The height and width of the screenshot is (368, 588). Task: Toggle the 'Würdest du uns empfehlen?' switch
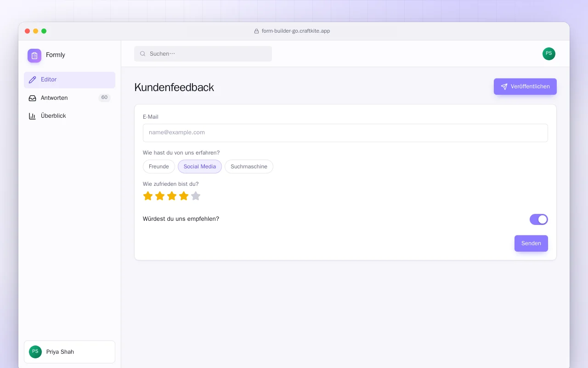tap(539, 219)
